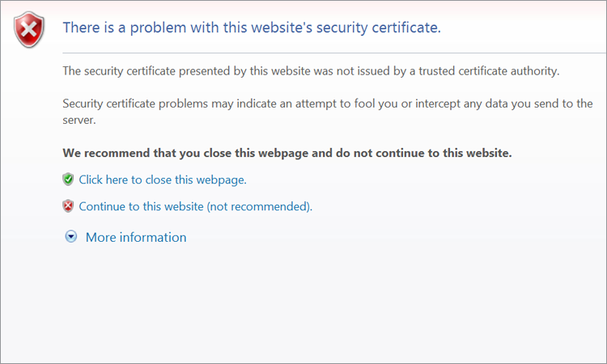Click the bold 'We recommend that you close' text
The width and height of the screenshot is (607, 364).
287,153
